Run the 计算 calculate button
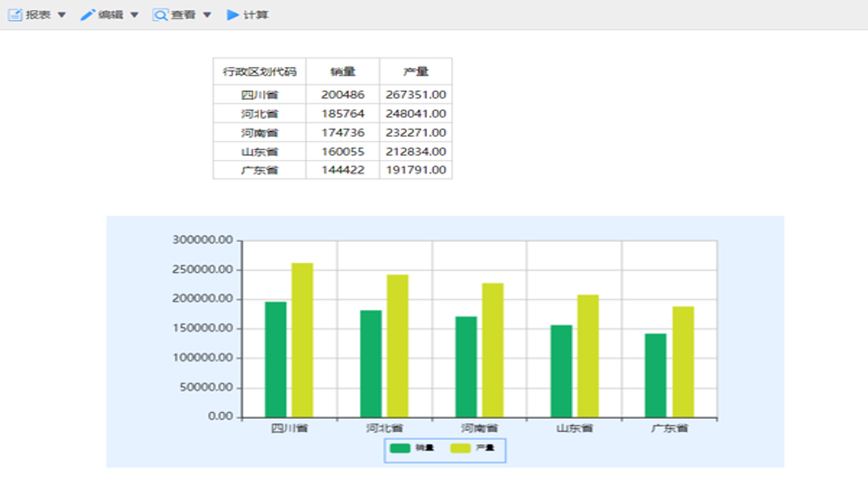This screenshot has height=488, width=868. (248, 15)
